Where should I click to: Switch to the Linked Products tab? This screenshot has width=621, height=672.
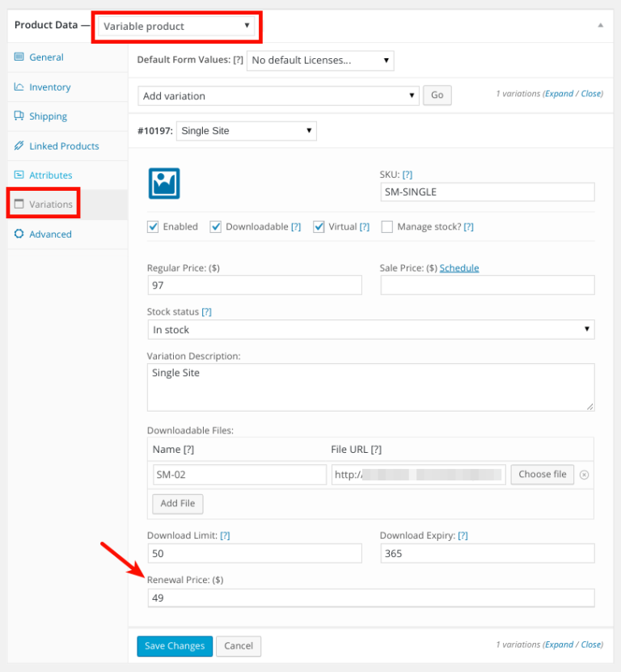[x=64, y=146]
